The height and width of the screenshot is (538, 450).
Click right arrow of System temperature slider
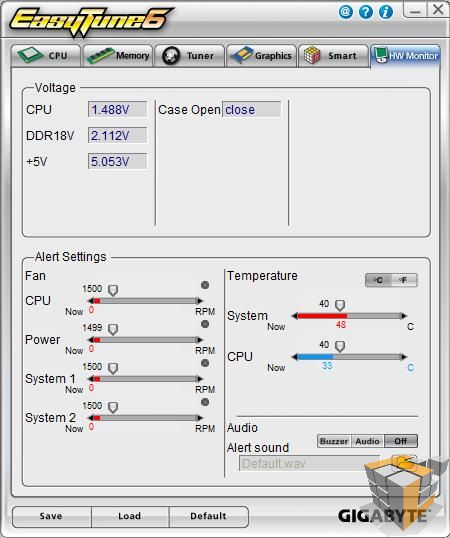(404, 316)
